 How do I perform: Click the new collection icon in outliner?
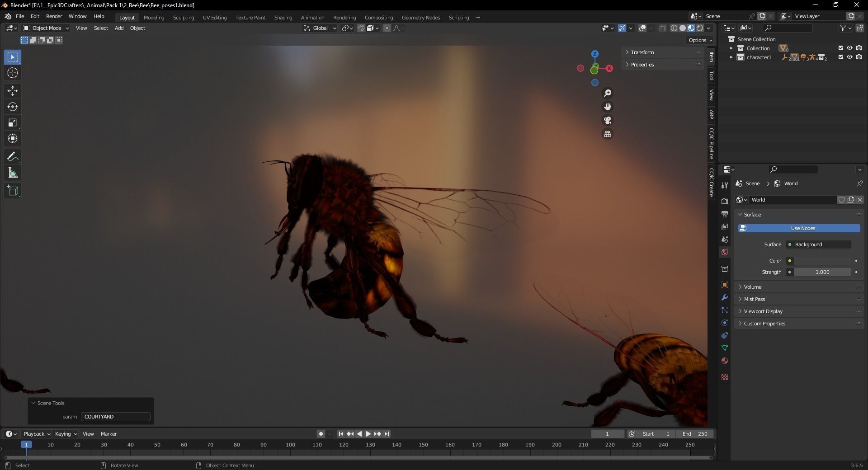(859, 28)
